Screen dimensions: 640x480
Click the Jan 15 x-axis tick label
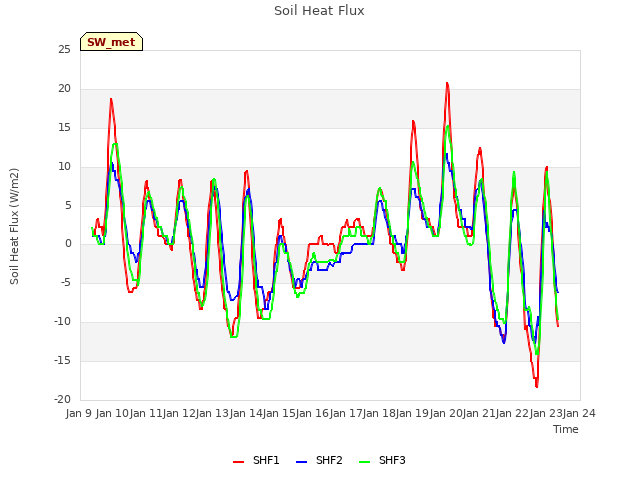279,413
